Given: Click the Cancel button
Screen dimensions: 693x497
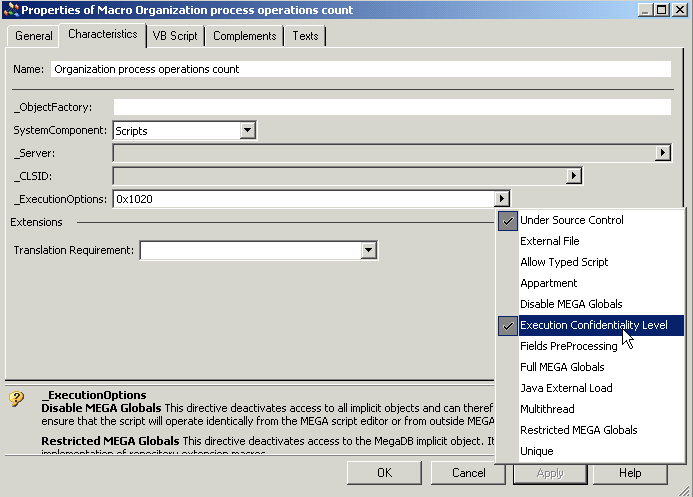Looking at the screenshot, I should coord(468,473).
